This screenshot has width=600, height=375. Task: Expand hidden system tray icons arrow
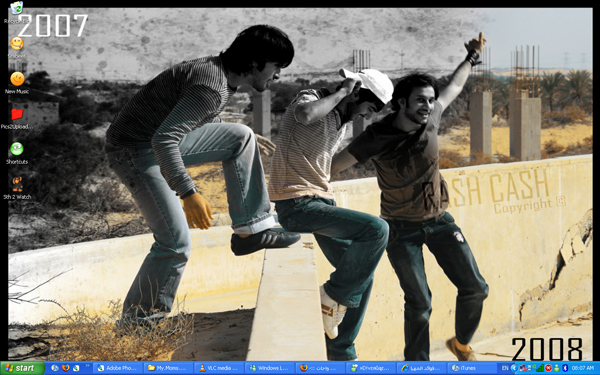514,368
